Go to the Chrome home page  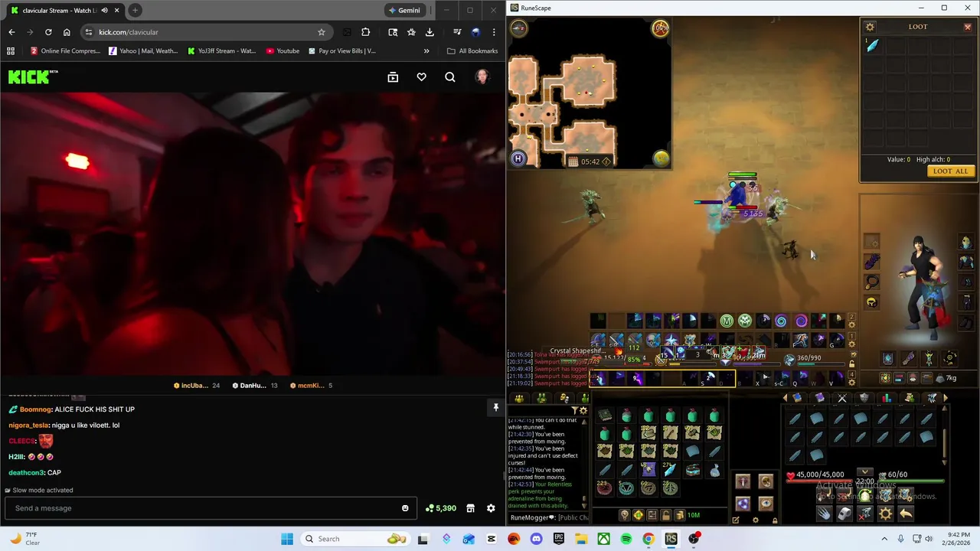point(67,32)
